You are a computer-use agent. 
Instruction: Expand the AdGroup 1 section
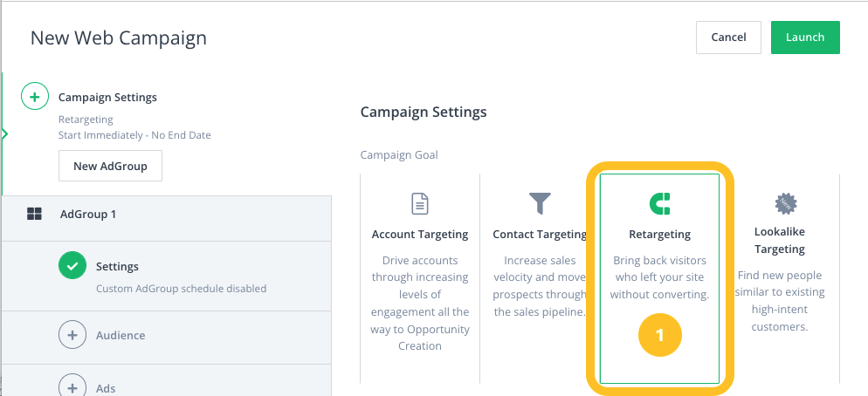[167, 215]
